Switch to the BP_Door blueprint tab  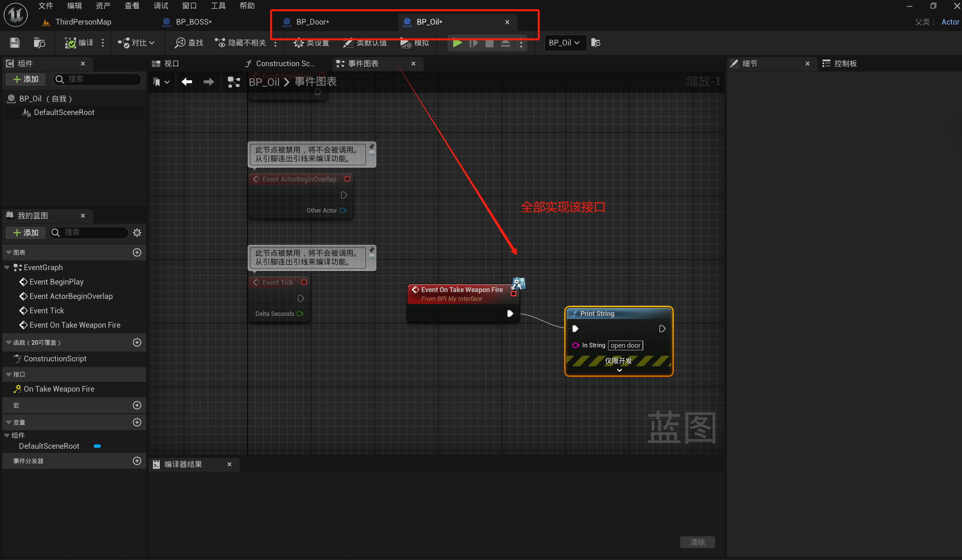[312, 22]
